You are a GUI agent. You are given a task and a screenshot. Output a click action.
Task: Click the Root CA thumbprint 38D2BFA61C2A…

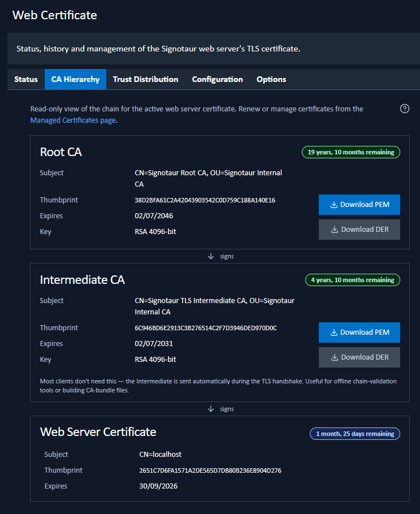pos(205,200)
